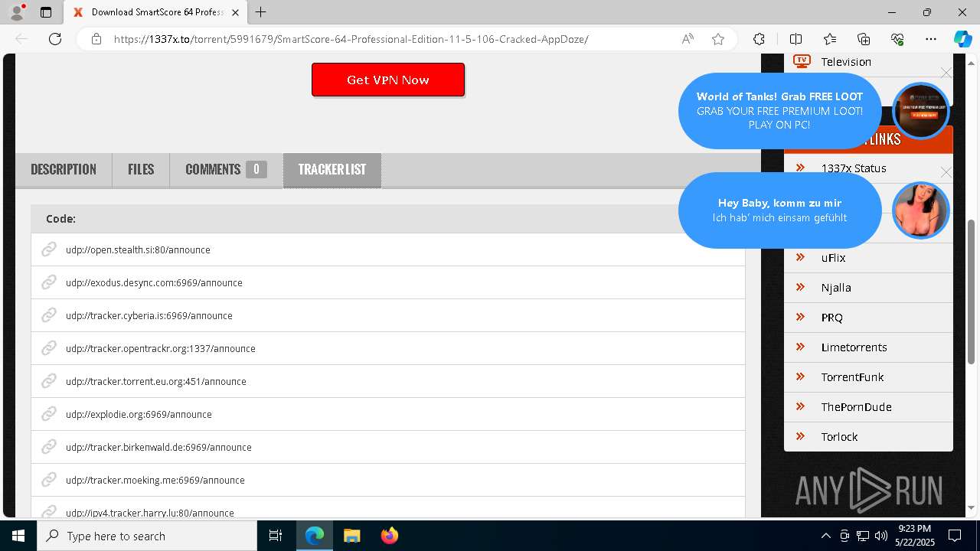Click the scrollbar down arrow
The height and width of the screenshot is (551, 980).
point(972,507)
